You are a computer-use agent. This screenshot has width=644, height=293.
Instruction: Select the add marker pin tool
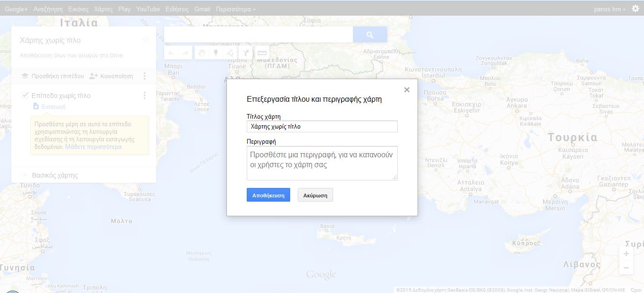216,53
